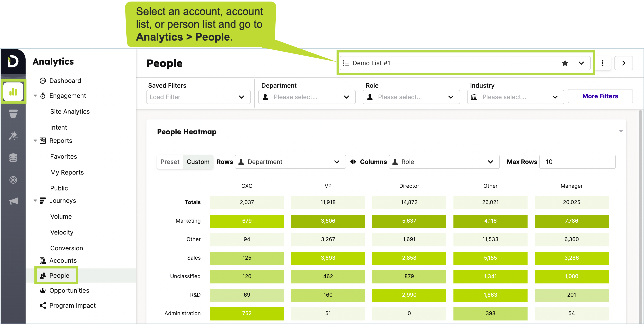Screen dimensions: 644x324
Task: Click the Opportunities crown icon
Action: tap(43, 290)
